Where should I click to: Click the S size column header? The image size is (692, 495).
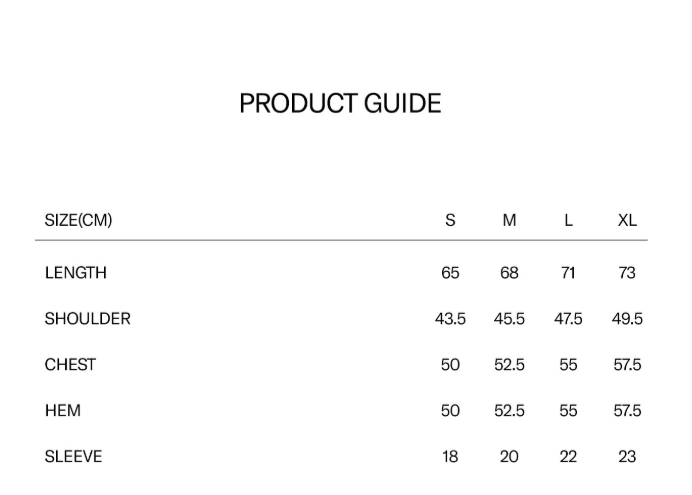[x=450, y=220]
